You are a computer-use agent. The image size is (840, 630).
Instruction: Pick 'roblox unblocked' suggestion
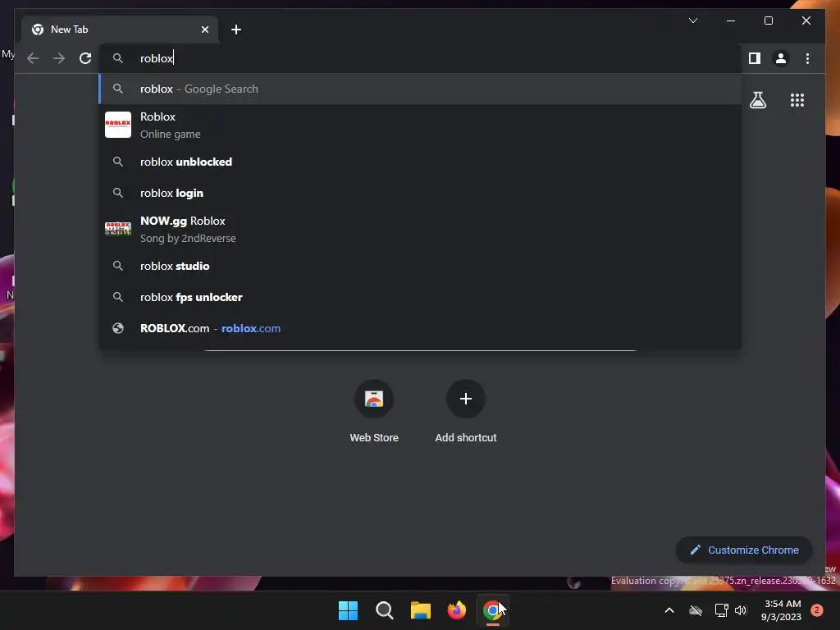(420, 162)
